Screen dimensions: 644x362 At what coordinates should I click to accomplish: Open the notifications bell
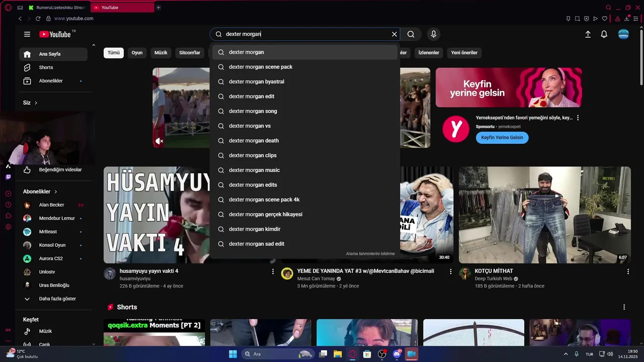tap(604, 34)
